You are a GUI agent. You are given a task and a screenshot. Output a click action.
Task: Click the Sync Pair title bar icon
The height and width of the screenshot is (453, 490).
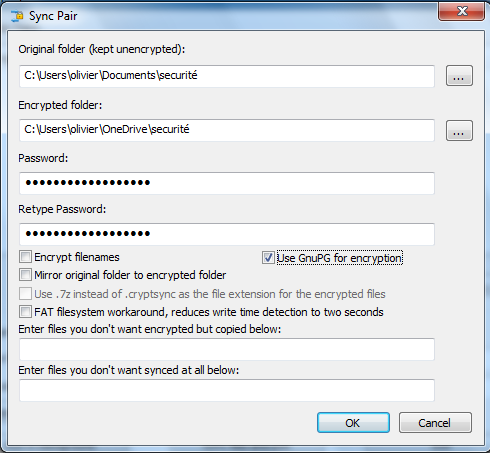17,16
